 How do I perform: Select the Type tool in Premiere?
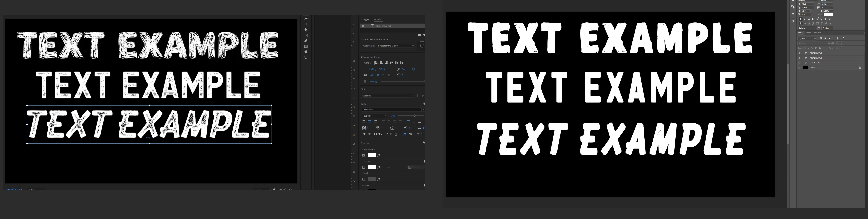tap(306, 57)
